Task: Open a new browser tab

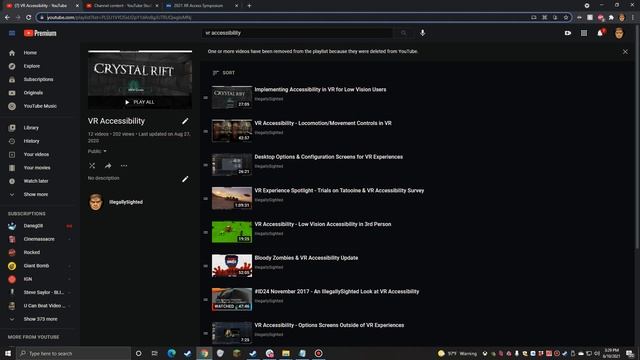Action: pyautogui.click(x=249, y=6)
